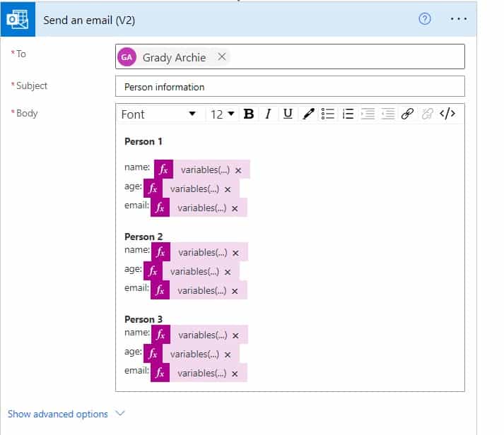Pick the text color brush tool
This screenshot has width=504, height=435.
(x=308, y=114)
